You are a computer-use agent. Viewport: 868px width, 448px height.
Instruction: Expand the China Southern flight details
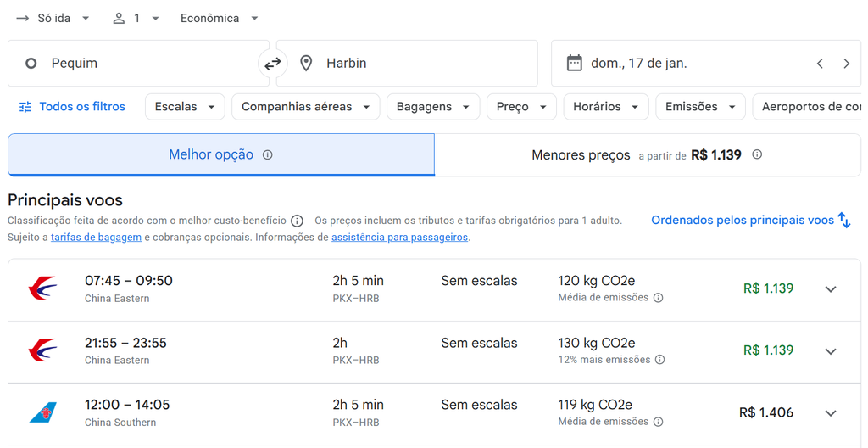click(831, 413)
